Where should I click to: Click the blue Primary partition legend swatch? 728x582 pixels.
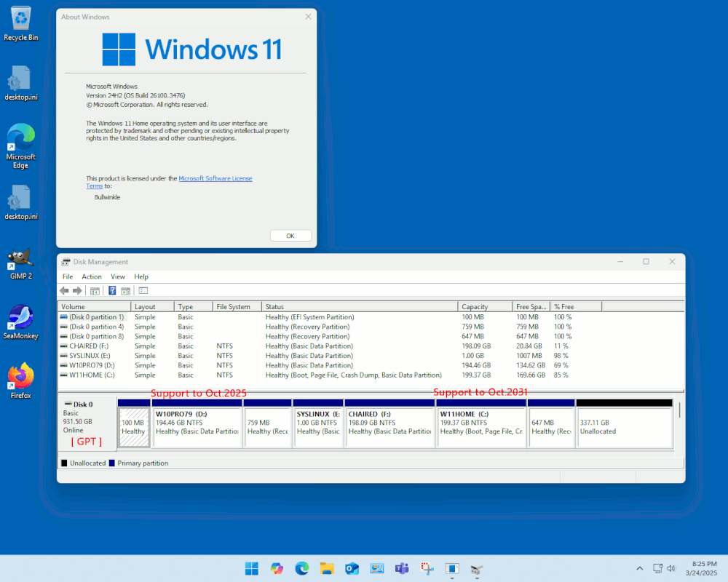point(112,463)
